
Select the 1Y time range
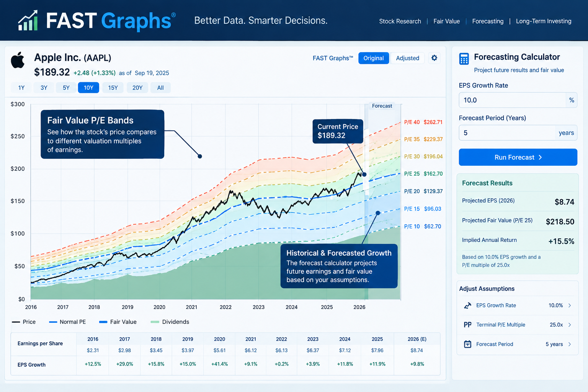click(21, 88)
